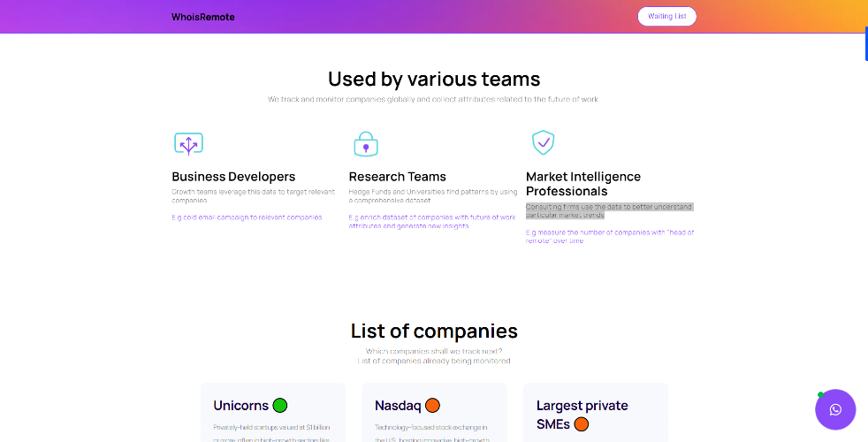
Task: Click the WhoisRemote logo
Action: tap(203, 17)
